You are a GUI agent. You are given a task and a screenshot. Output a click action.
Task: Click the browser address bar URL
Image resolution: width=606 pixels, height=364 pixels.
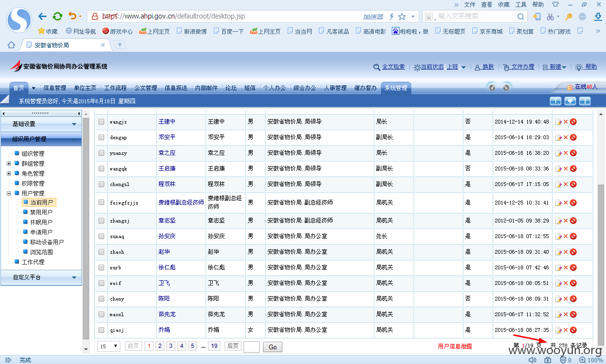point(174,17)
